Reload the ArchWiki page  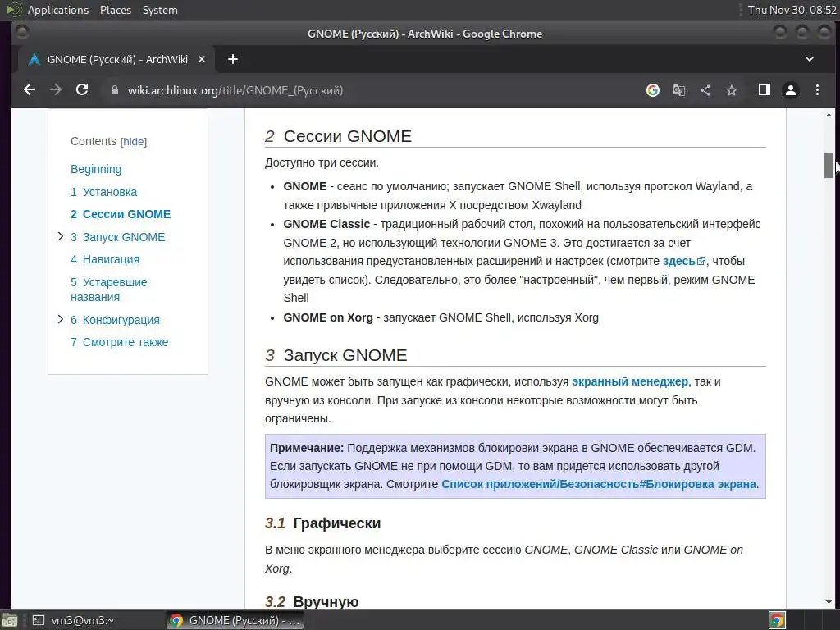click(x=82, y=90)
